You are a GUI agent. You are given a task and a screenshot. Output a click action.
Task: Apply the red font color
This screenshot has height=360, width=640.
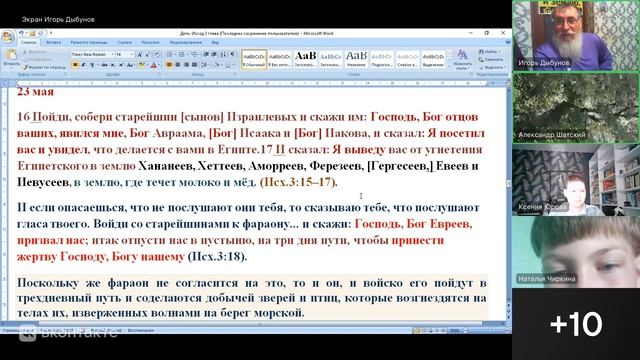point(153,65)
